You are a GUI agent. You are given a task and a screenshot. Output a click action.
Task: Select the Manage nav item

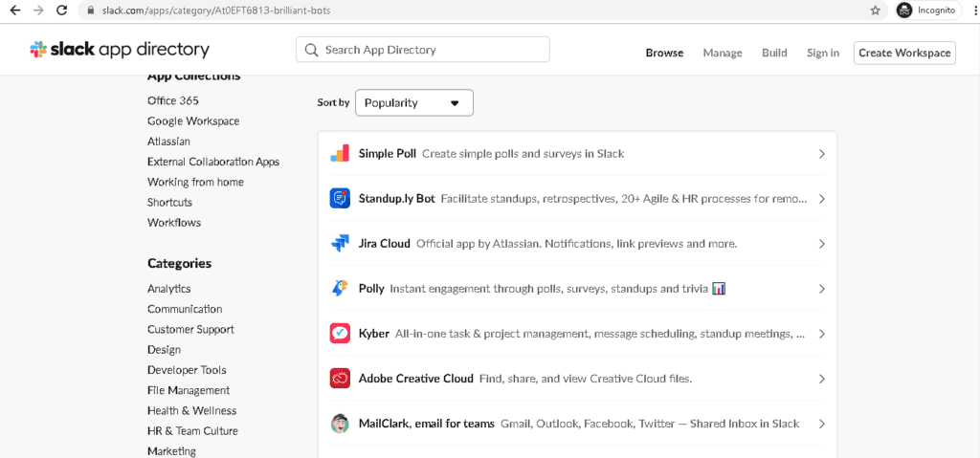coord(723,54)
